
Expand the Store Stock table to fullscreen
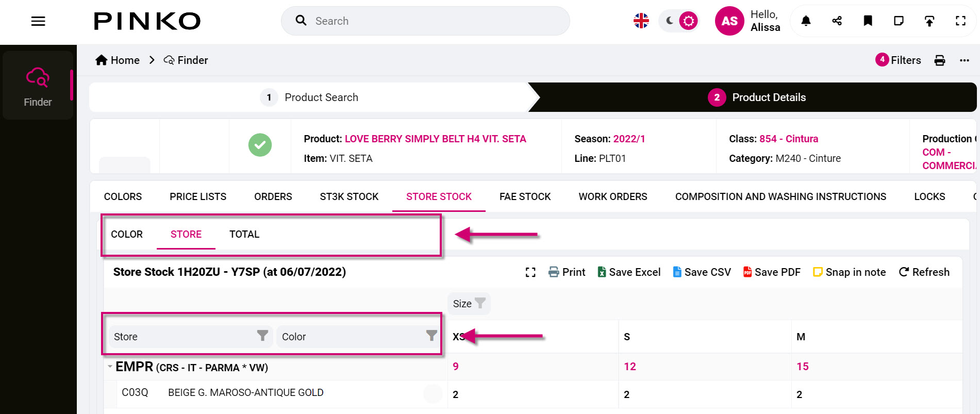[530, 272]
